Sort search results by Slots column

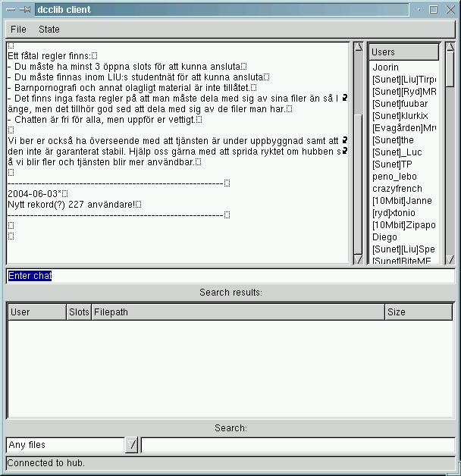tap(79, 312)
